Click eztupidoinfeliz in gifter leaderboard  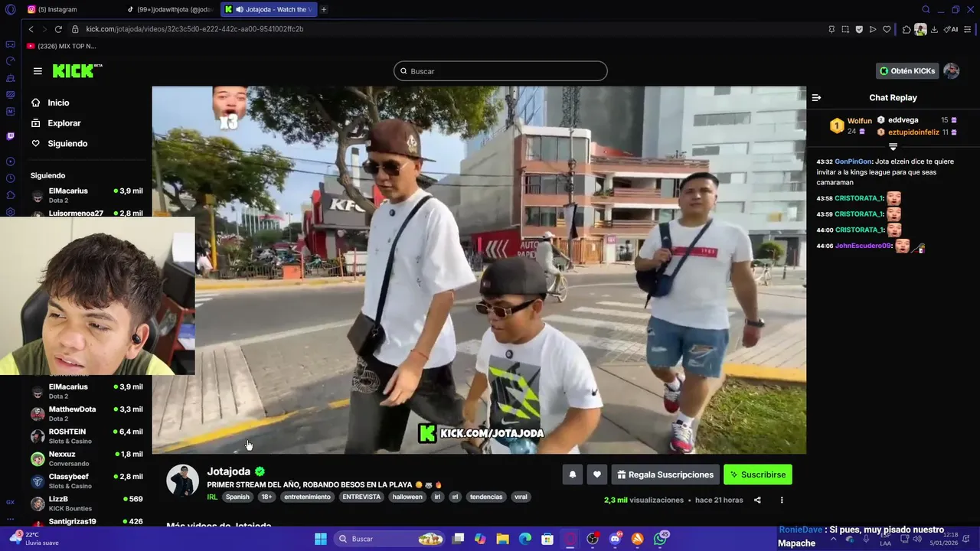(x=913, y=132)
